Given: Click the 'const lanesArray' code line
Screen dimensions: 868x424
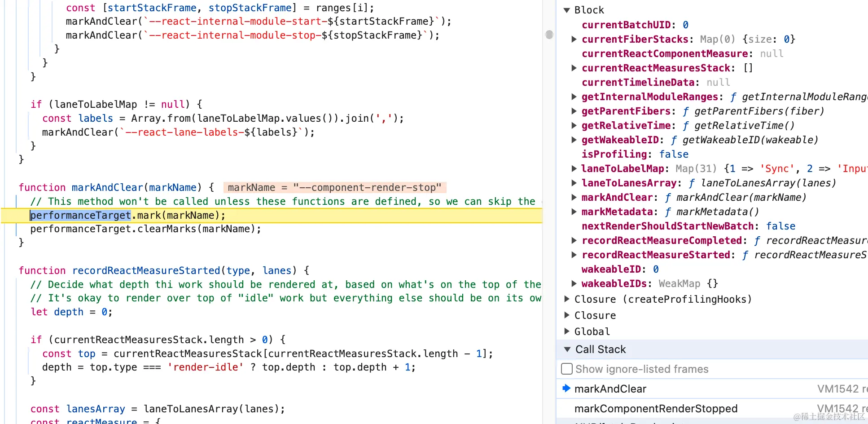Looking at the screenshot, I should [x=158, y=409].
